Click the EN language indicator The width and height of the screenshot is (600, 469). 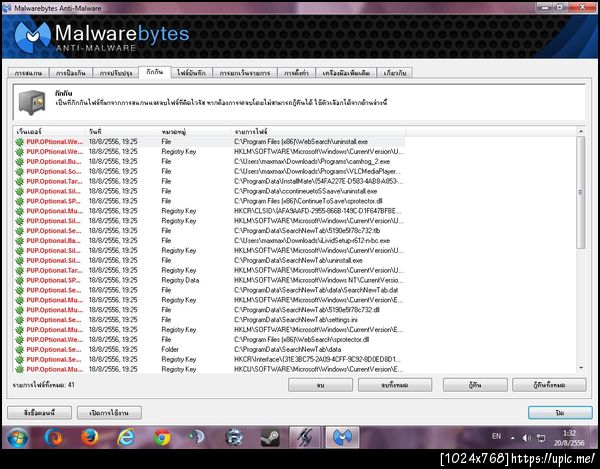[x=496, y=436]
